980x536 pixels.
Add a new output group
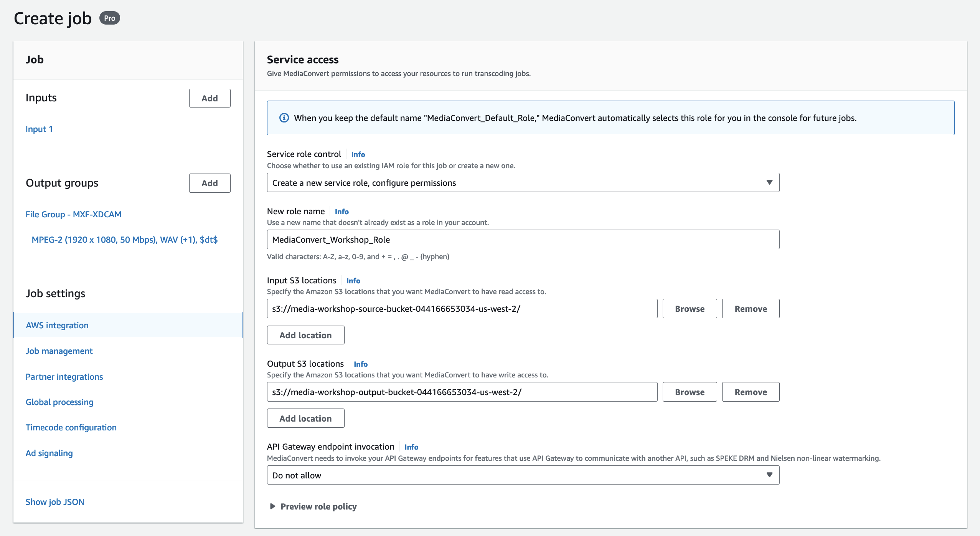210,183
